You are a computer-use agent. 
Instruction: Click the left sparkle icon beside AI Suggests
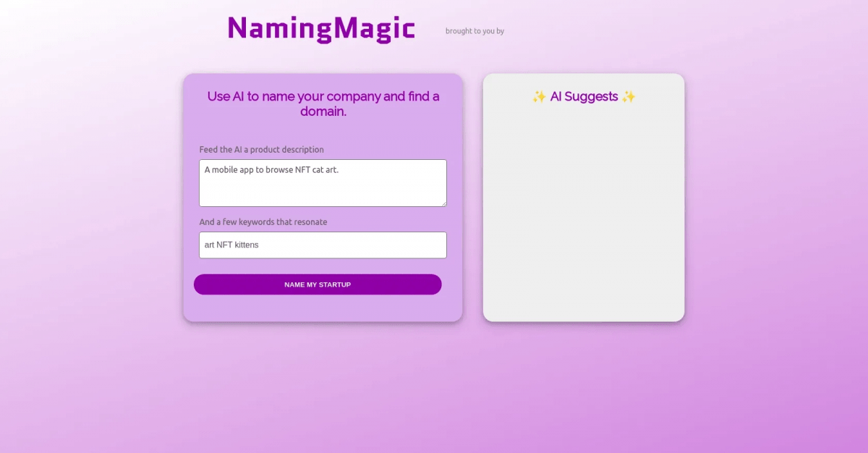pos(540,96)
